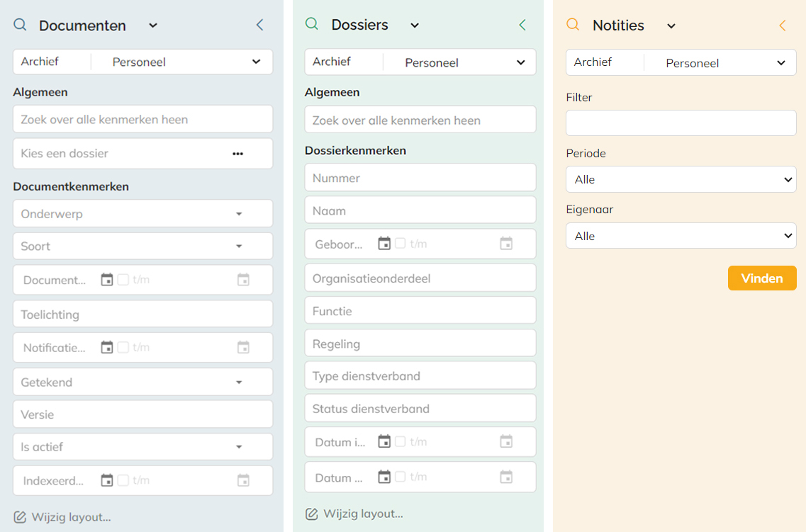Open start calendar for last Datum ... field
Viewport: 806px width, 532px height.
pyautogui.click(x=384, y=477)
